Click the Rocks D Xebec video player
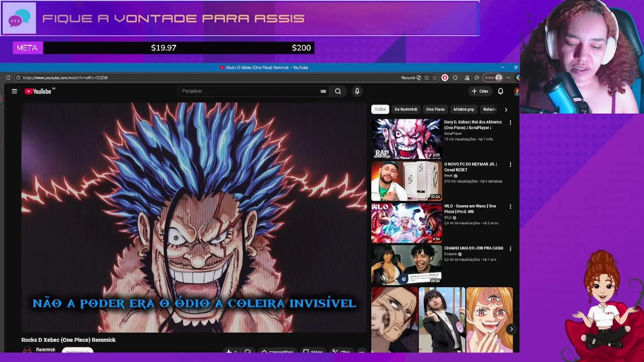 coord(194,217)
